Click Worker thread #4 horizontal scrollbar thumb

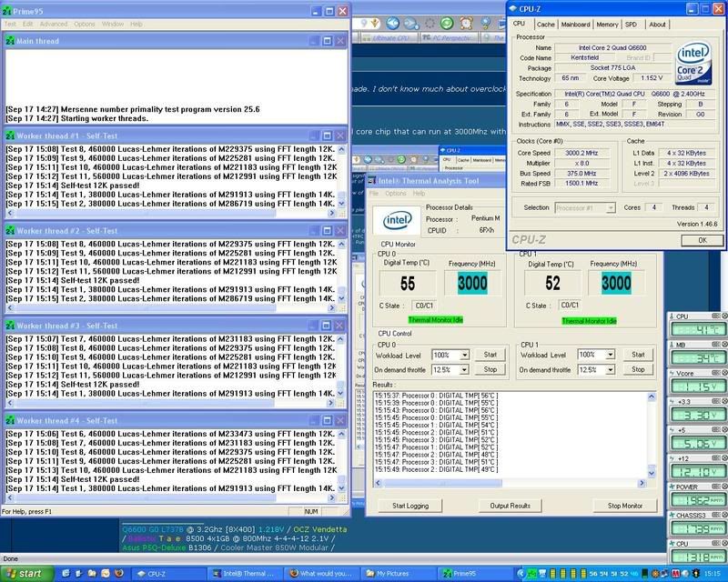[x=144, y=498]
